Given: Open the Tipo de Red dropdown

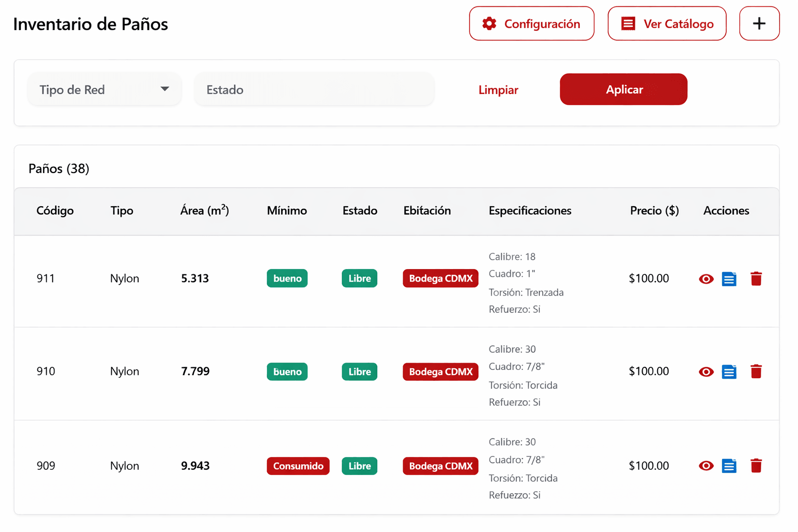Looking at the screenshot, I should (104, 89).
